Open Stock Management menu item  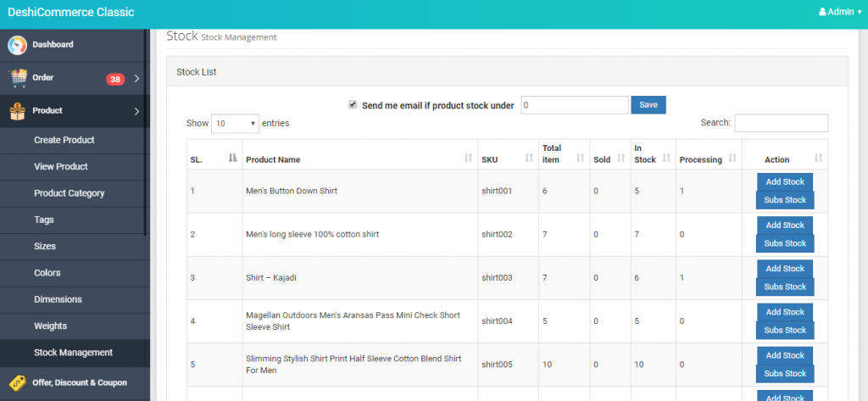coord(72,353)
